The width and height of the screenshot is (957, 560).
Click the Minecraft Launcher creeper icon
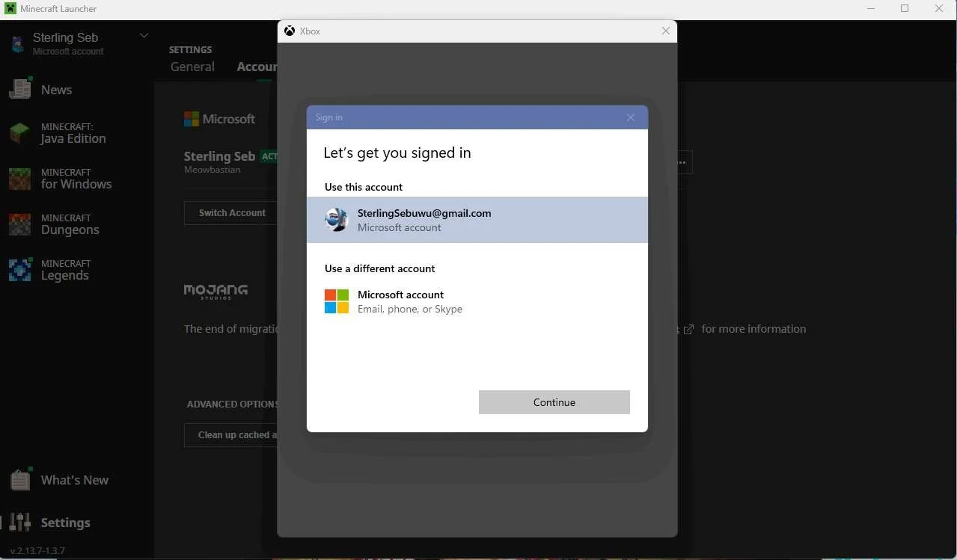pos(10,9)
